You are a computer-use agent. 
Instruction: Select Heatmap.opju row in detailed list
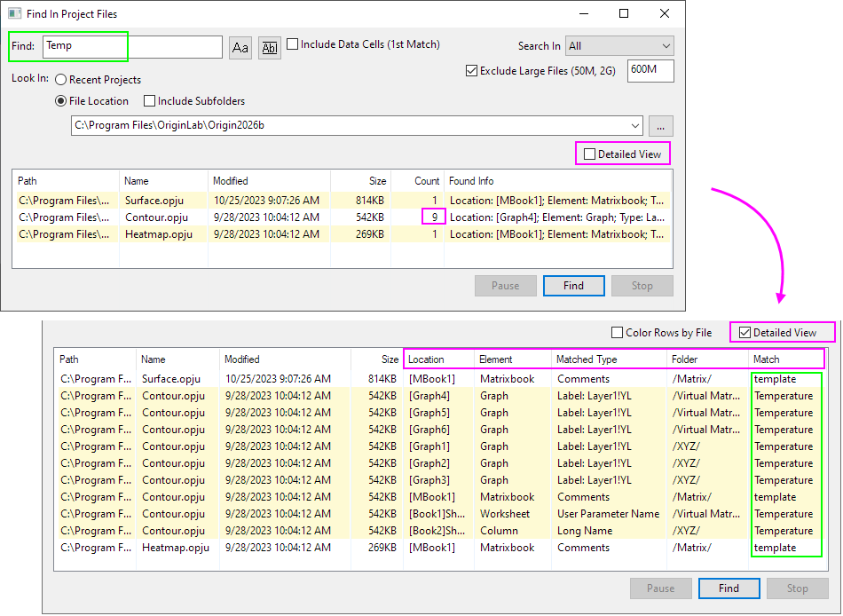click(440, 548)
